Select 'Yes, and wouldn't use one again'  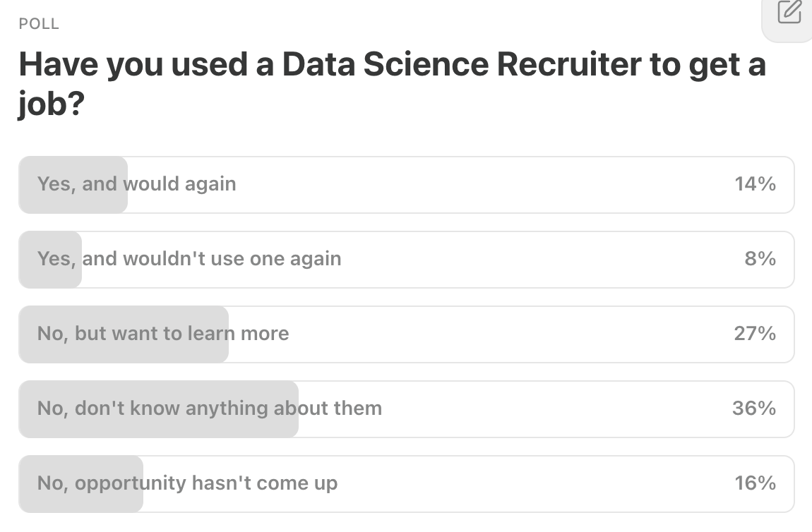(x=406, y=260)
